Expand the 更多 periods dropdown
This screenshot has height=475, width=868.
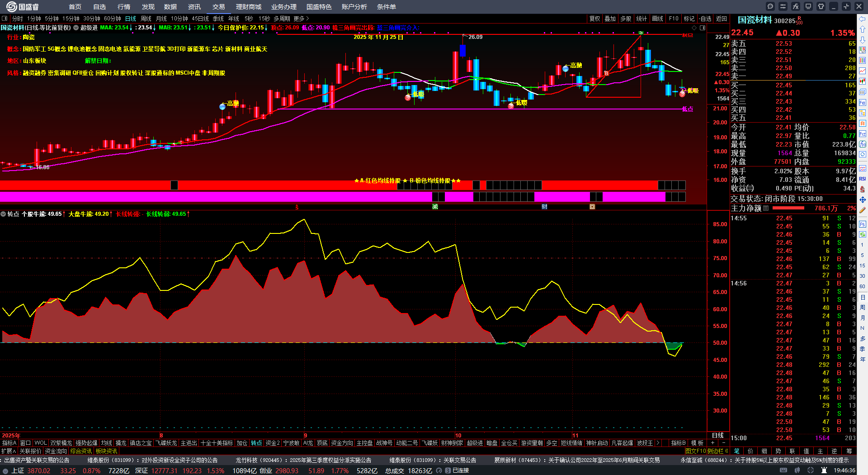click(x=301, y=19)
